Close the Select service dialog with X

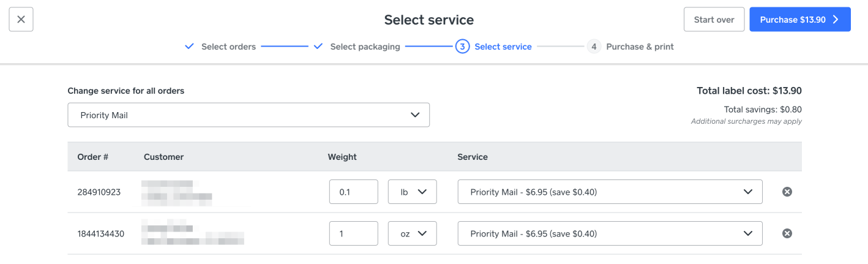click(21, 20)
